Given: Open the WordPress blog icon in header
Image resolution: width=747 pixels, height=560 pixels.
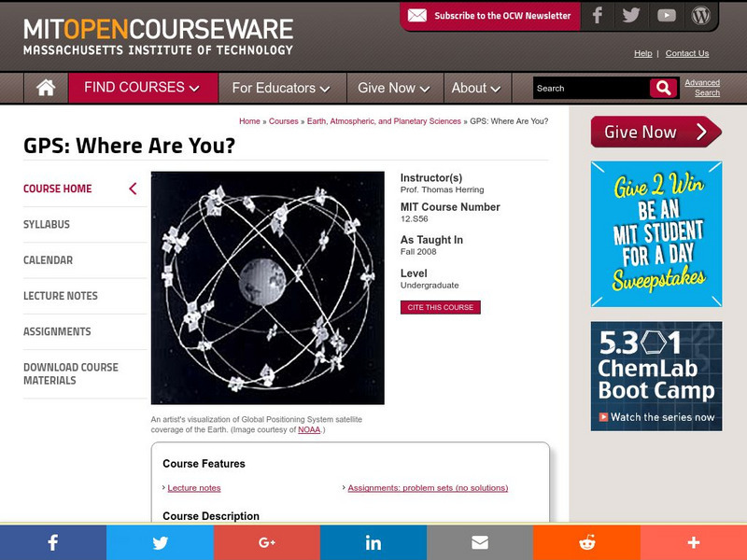Looking at the screenshot, I should click(x=701, y=15).
